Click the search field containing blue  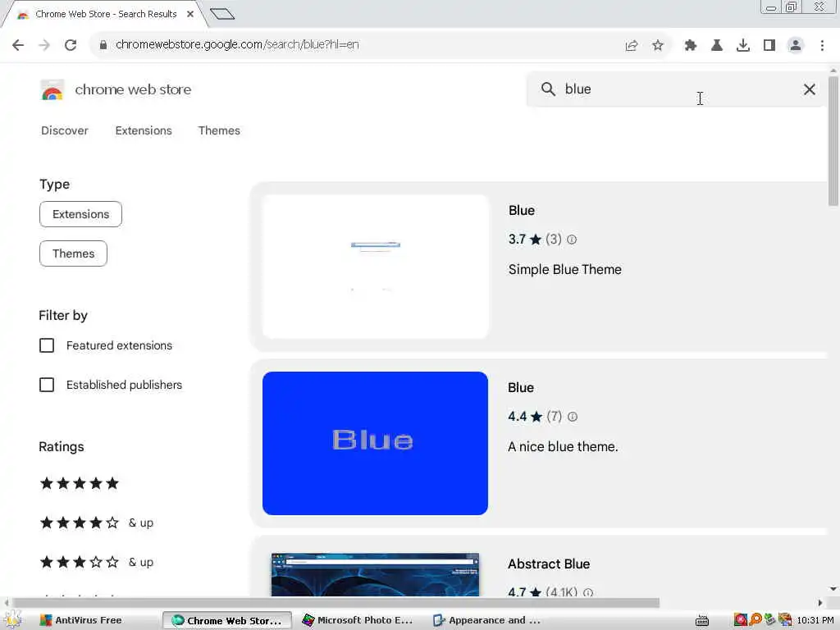676,89
